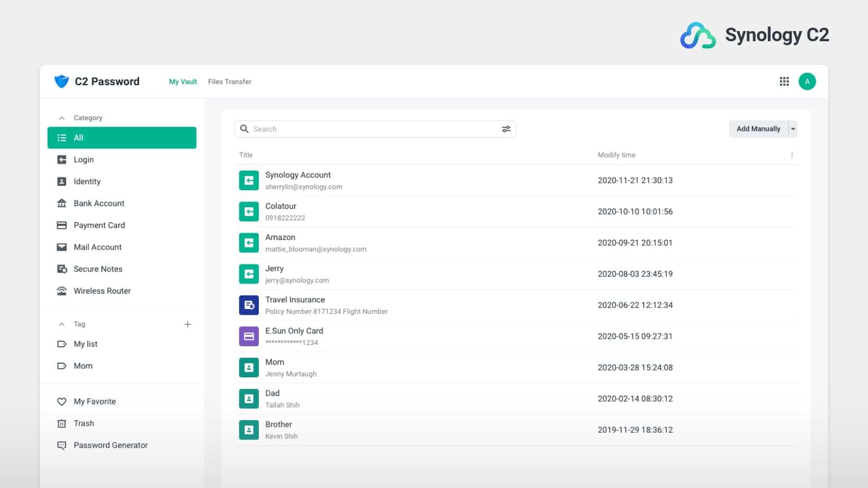Click the E.Sun Only Card icon

(x=249, y=336)
